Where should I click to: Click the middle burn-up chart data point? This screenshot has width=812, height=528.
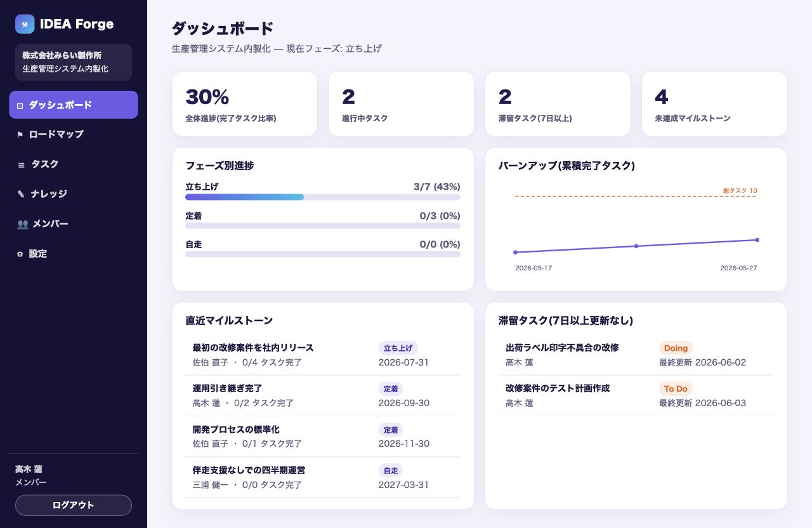click(636, 246)
